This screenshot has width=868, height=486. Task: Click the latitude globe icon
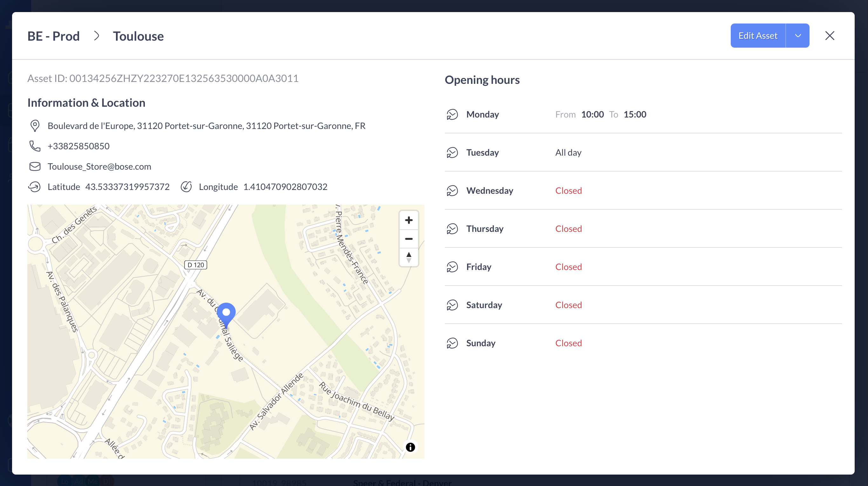[34, 186]
